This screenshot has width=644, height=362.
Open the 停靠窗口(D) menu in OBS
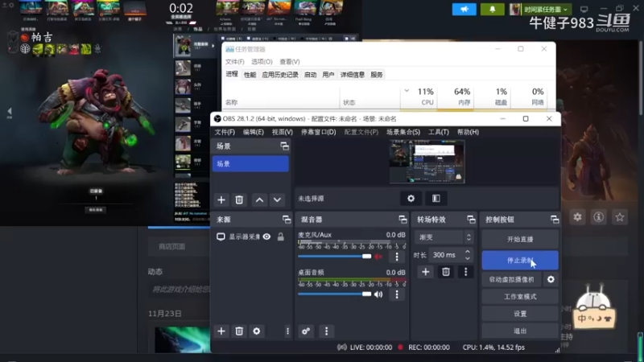[x=318, y=132]
